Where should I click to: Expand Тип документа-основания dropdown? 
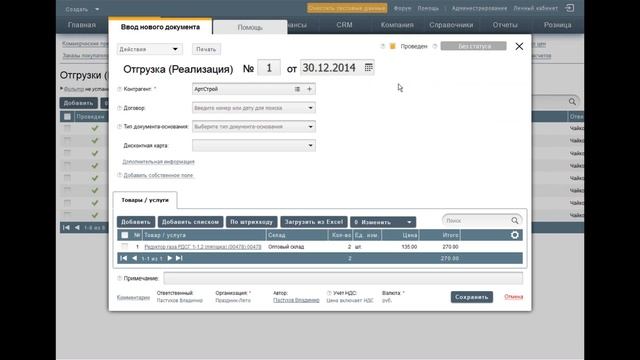(x=310, y=127)
